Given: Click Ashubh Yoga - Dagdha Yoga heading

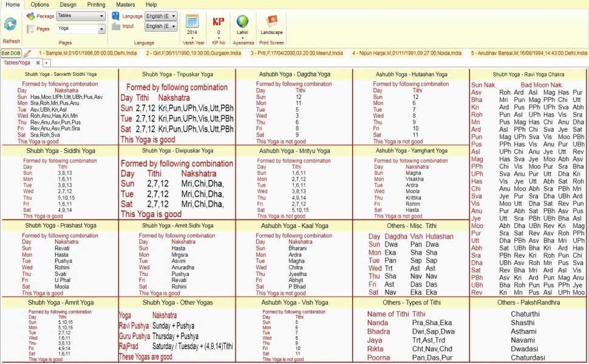Looking at the screenshot, I should point(295,74).
